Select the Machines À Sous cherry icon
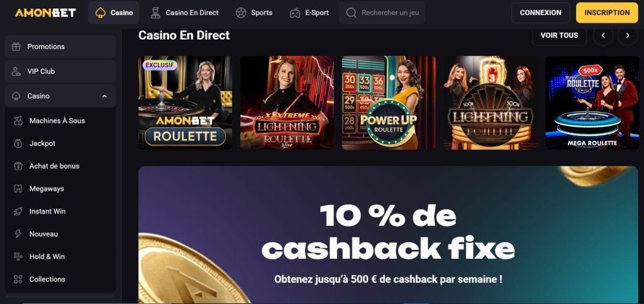 click(18, 121)
